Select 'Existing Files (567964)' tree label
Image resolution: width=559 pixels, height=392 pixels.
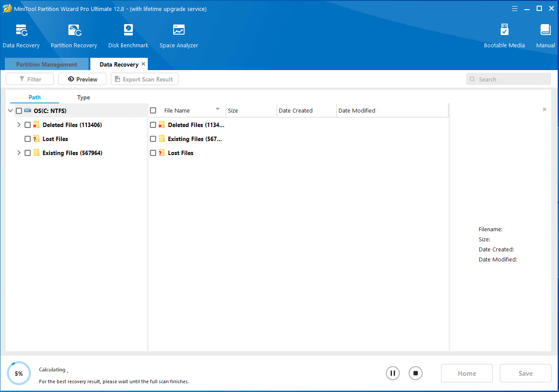(72, 153)
